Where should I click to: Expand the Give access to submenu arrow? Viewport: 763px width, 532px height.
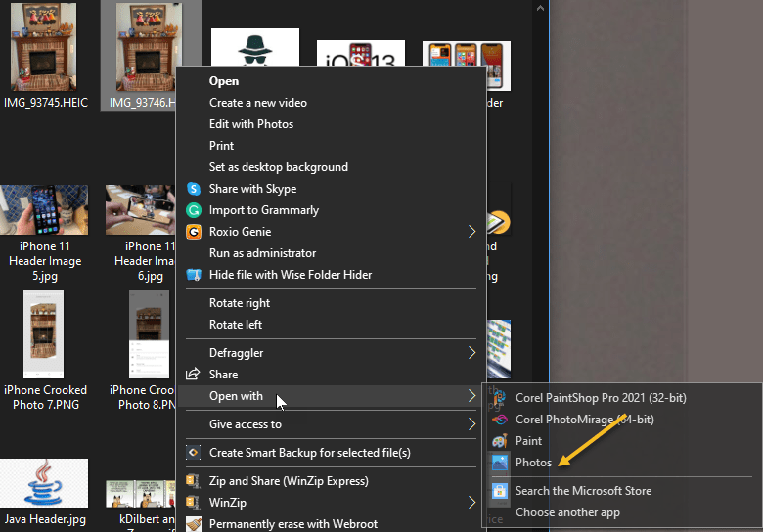(471, 424)
